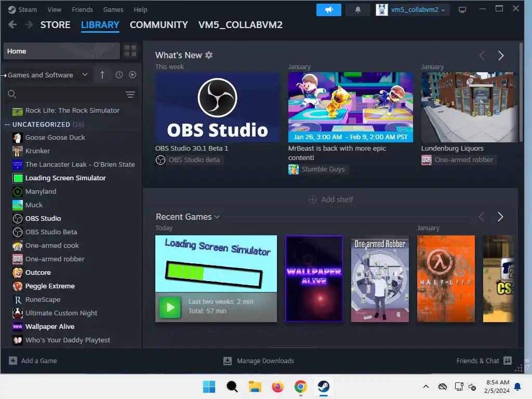
Task: Open the Games menu
Action: 113,9
